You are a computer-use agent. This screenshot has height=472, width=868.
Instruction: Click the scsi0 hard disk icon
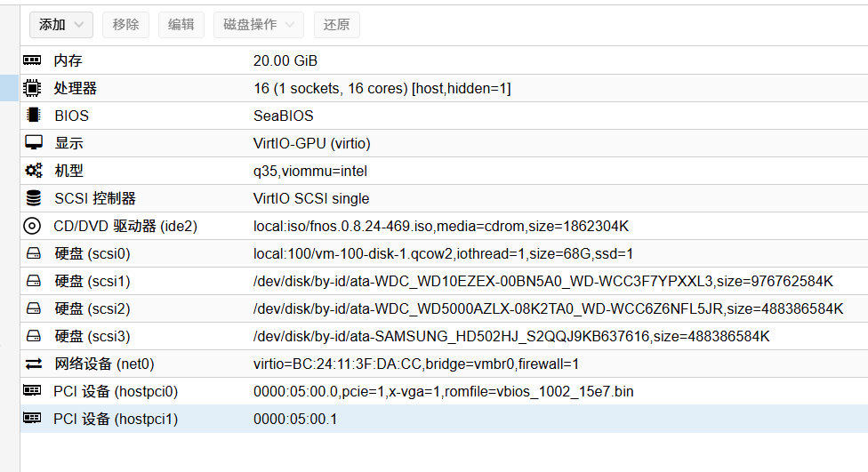click(x=33, y=253)
